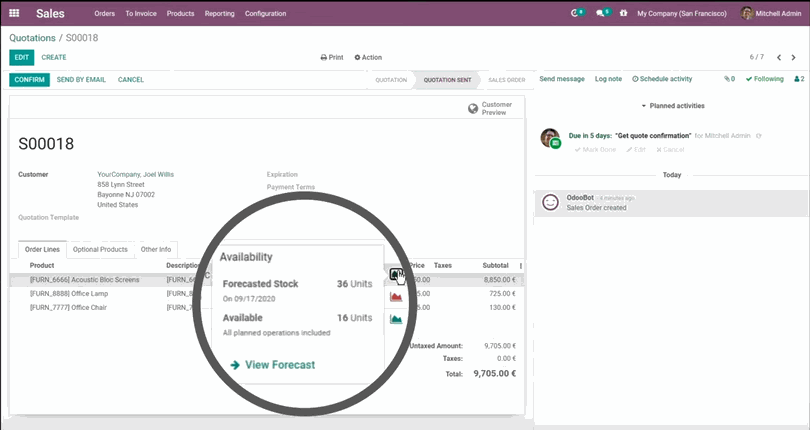Screen dimensions: 810x430
Task: Click the Product column header
Action: click(x=42, y=266)
